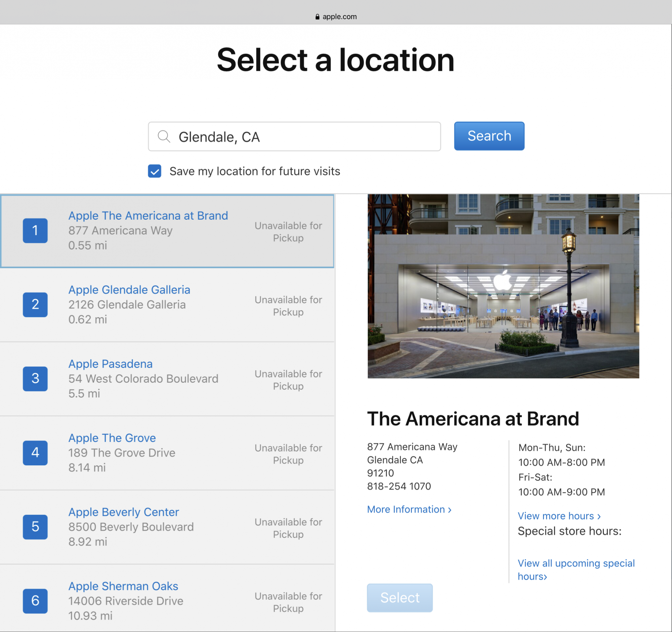Click the Americana at Brand store photo
This screenshot has height=632, width=672.
tap(503, 286)
